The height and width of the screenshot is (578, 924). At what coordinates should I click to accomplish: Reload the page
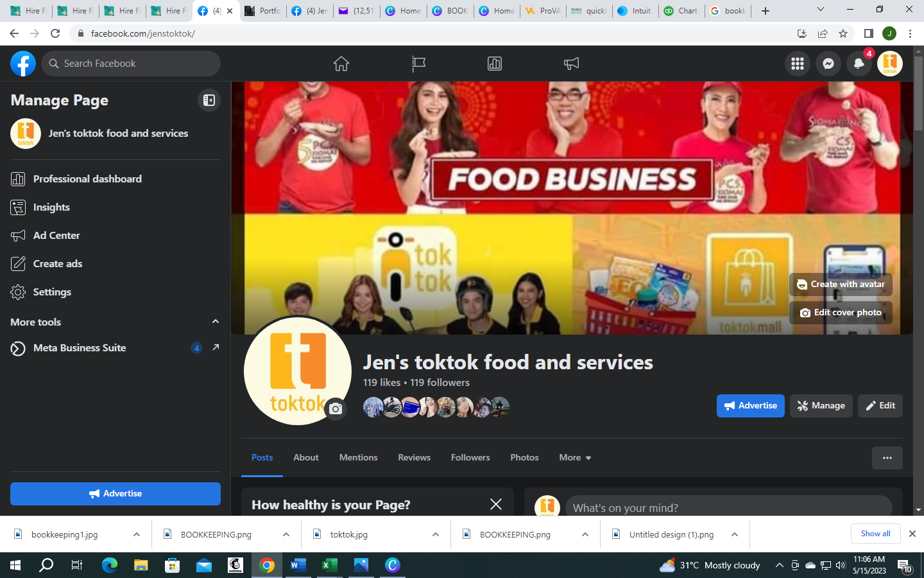point(55,33)
